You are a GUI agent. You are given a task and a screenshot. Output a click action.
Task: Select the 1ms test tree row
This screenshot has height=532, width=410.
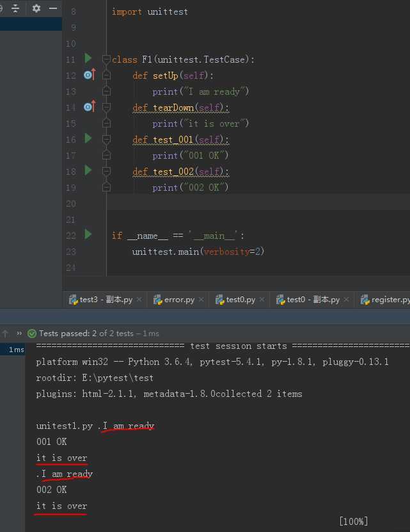pyautogui.click(x=13, y=350)
